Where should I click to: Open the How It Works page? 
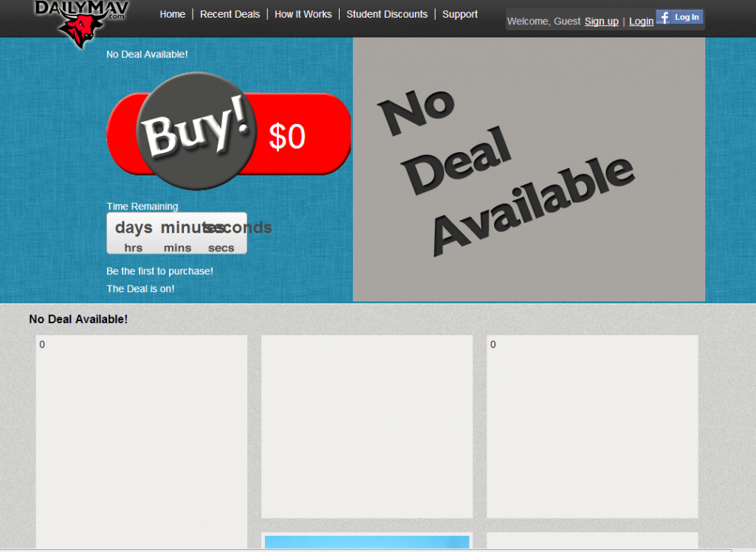click(303, 14)
